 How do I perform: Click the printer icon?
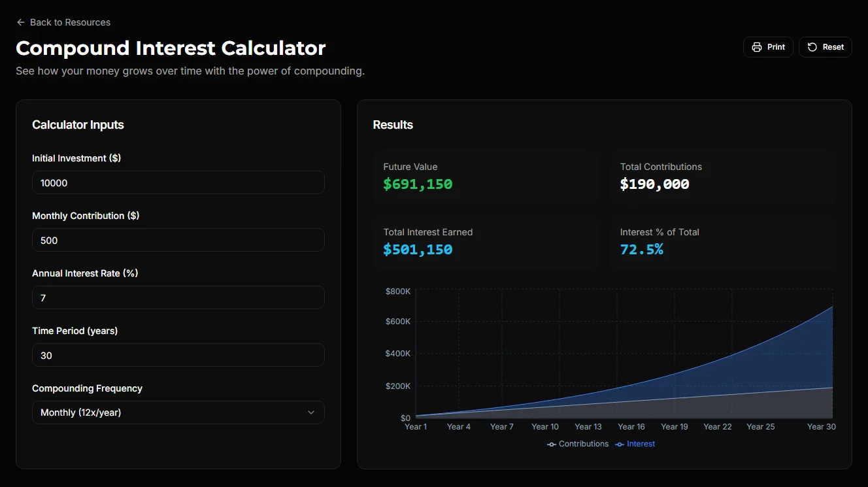point(757,47)
